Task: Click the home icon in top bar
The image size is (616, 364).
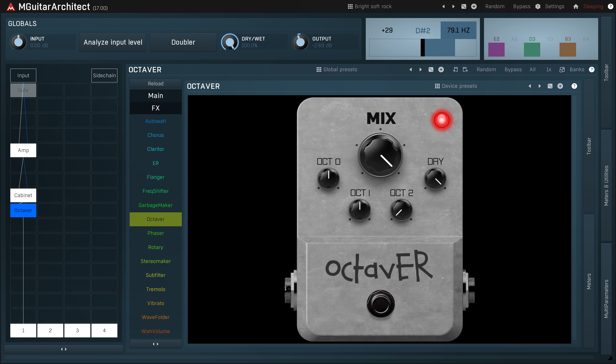Action: (x=575, y=7)
